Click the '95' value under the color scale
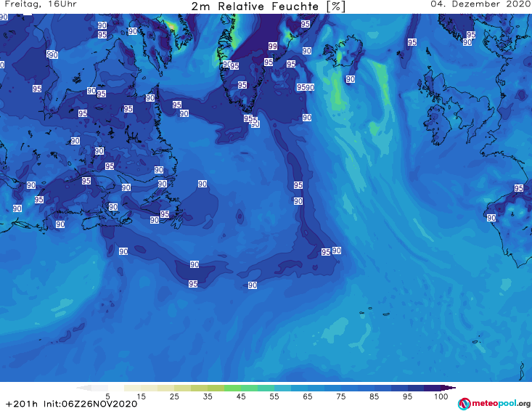 407,396
